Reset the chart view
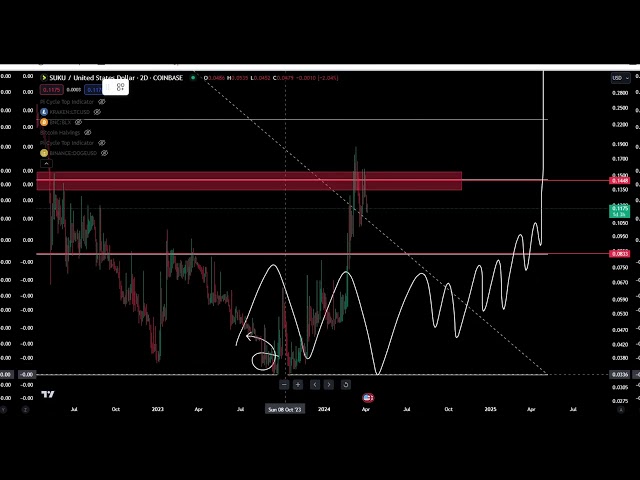Viewport: 640px width, 480px height. (x=345, y=384)
